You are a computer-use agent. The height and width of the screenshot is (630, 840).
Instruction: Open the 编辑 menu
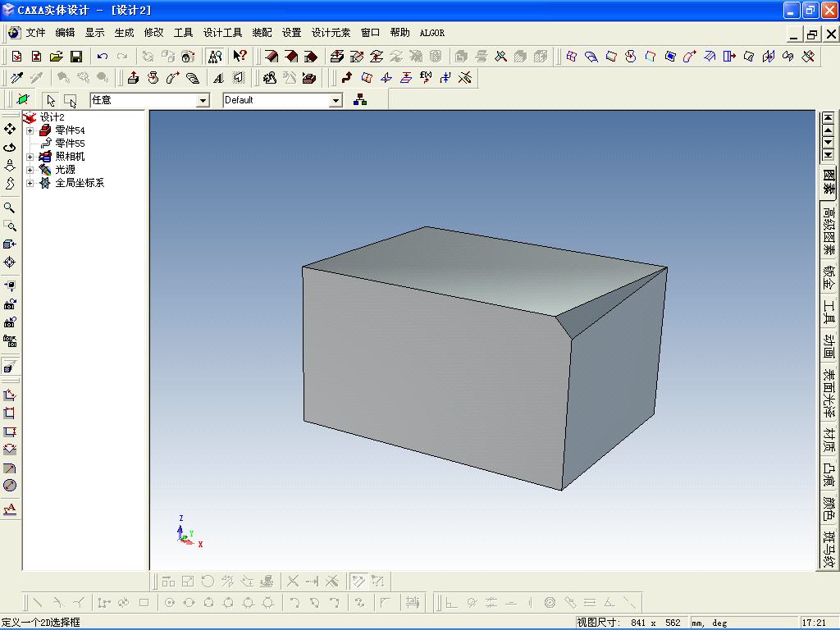[66, 33]
